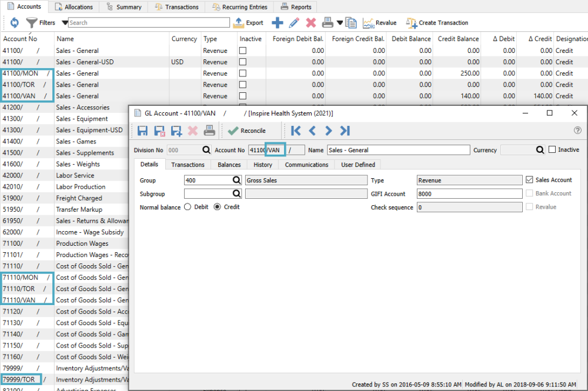Click the Reconcile button
Screen dimensions: 588x391
tap(247, 131)
